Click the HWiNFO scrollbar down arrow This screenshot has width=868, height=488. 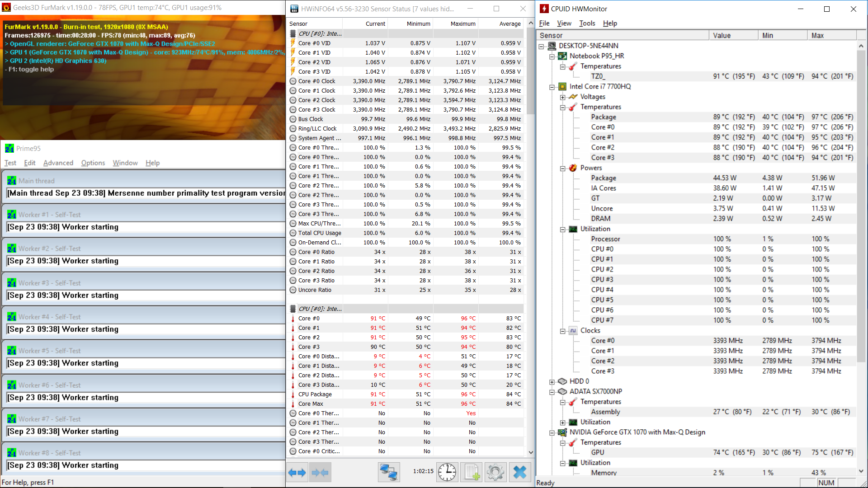tap(531, 452)
